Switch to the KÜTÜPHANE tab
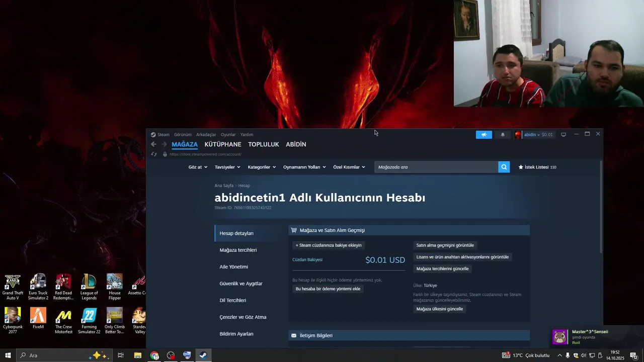The height and width of the screenshot is (362, 644). (x=223, y=144)
